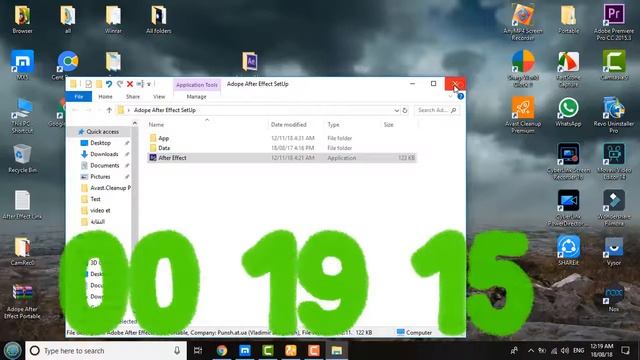The image size is (640, 360).
Task: Select the Recycle Bin icon
Action: (22, 158)
